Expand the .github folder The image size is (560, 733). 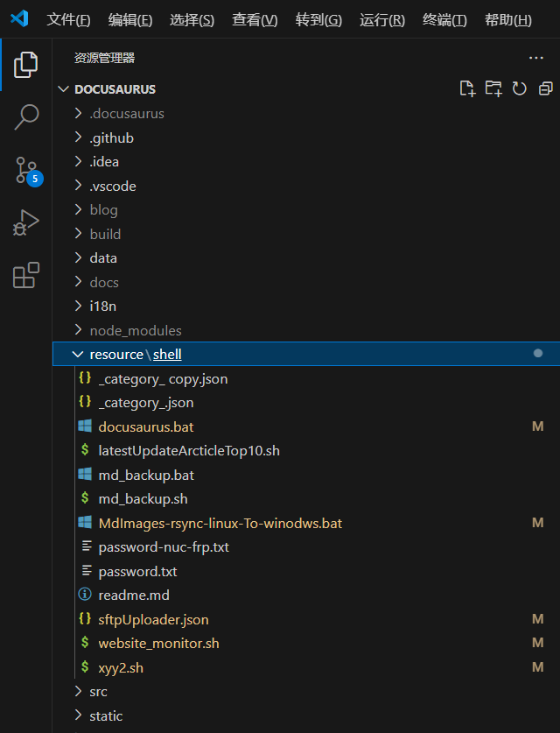[x=79, y=137]
